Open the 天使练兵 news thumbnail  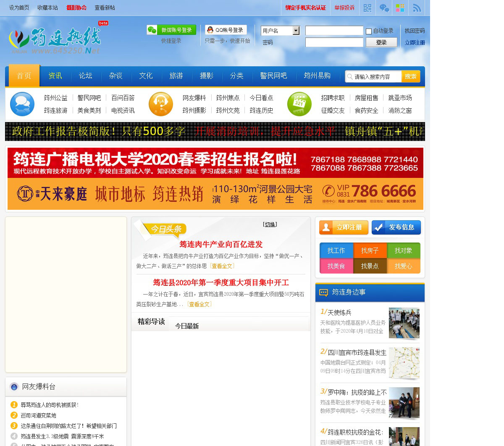tap(404, 323)
